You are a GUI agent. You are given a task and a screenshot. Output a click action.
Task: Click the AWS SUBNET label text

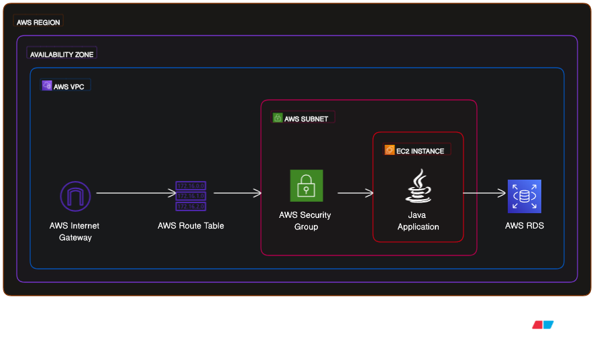[x=307, y=119]
